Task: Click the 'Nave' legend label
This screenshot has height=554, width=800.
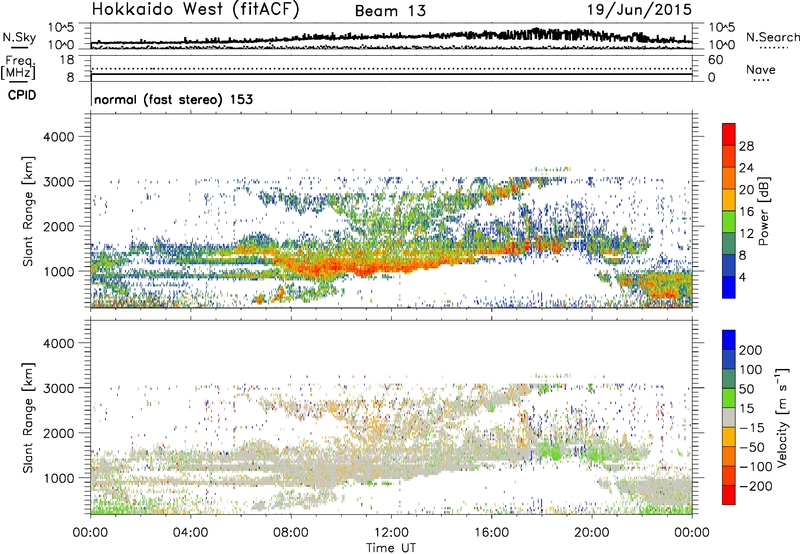Action: 761,69
